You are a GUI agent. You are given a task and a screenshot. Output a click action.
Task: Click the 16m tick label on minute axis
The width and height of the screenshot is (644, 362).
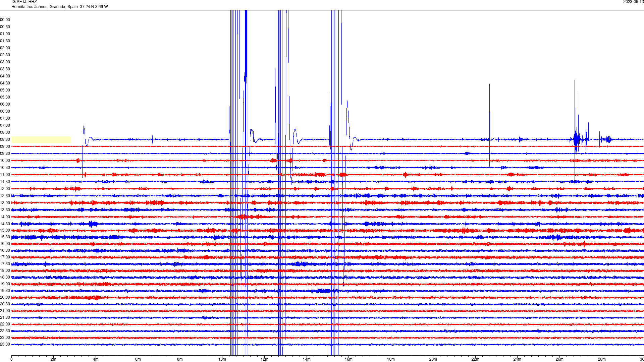click(348, 359)
